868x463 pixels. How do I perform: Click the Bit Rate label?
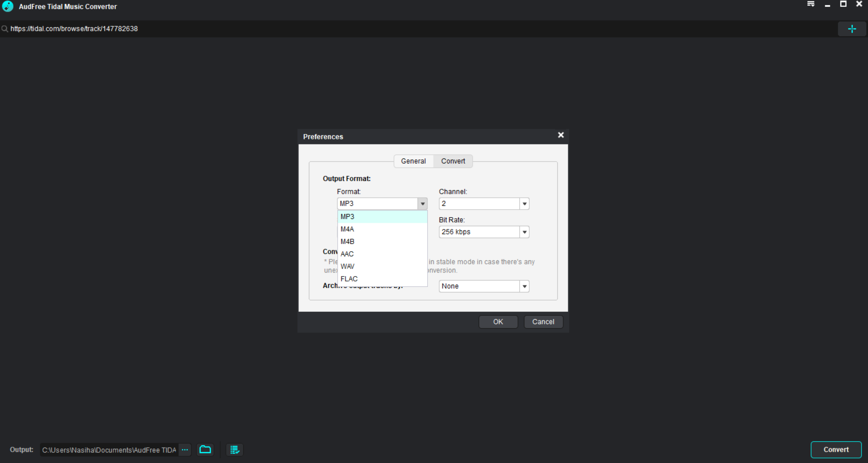(x=451, y=220)
